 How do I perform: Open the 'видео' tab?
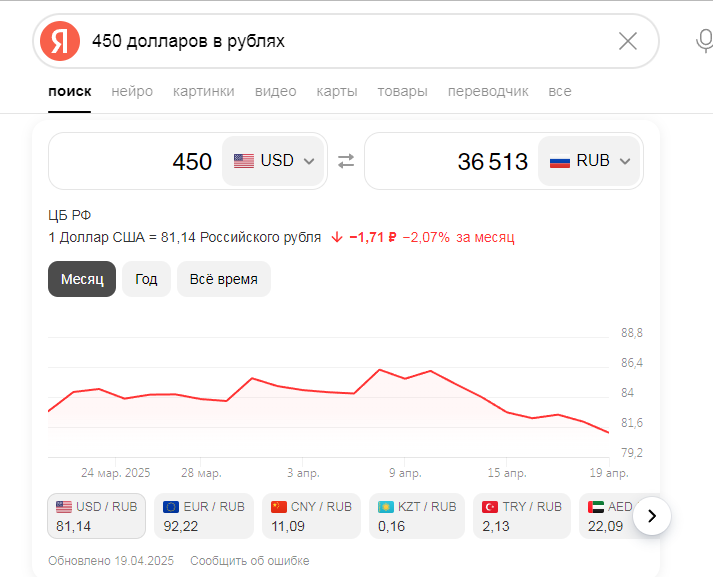[x=276, y=91]
